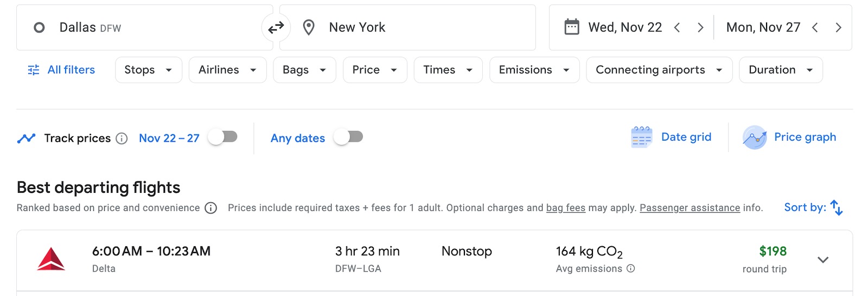Expand the Delta 6:00 AM flight details

[823, 260]
